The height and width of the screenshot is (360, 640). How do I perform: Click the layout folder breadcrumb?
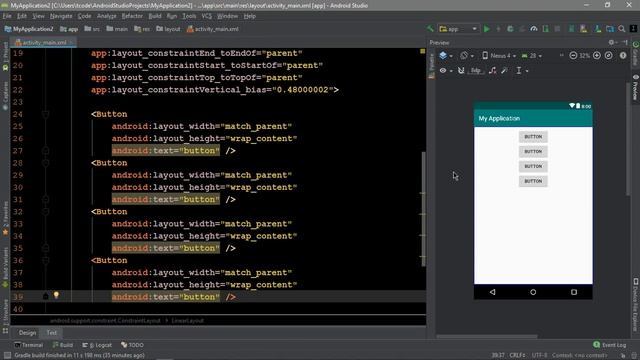(168, 29)
